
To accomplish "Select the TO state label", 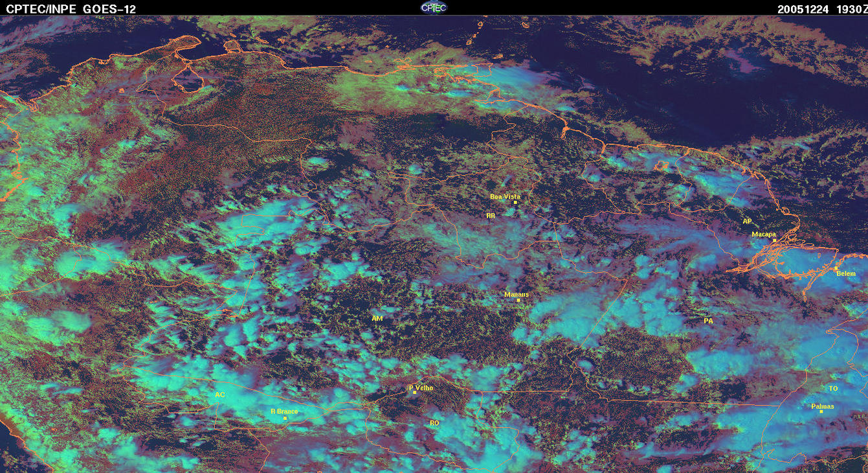I will coord(833,389).
